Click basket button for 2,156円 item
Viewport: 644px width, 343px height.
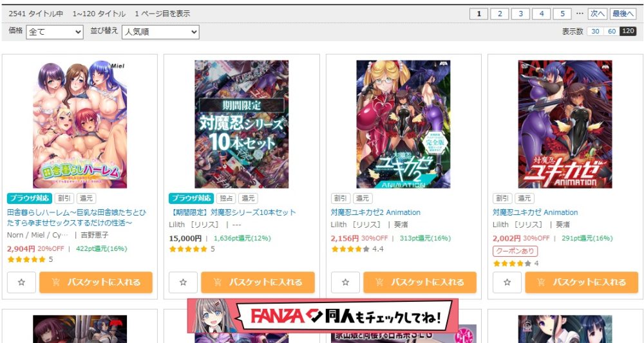click(420, 283)
